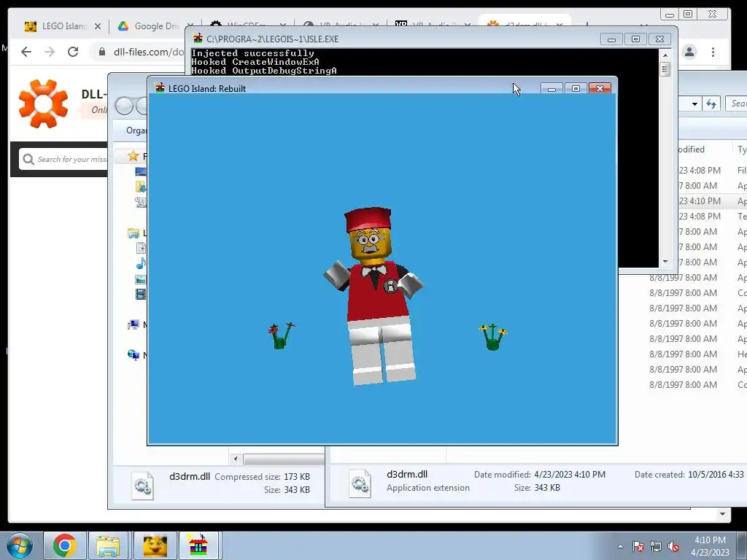Open the Chrome three-dot menu
The height and width of the screenshot is (560, 747).
point(713,52)
